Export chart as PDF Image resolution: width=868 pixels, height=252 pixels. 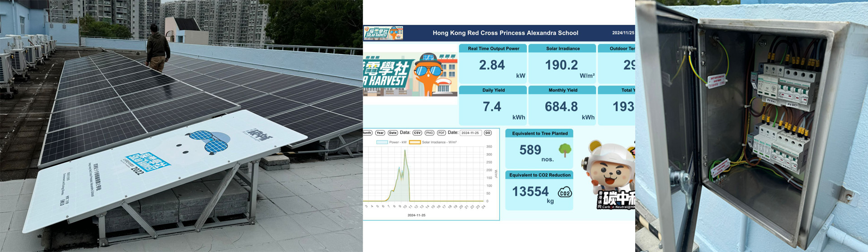point(441,133)
